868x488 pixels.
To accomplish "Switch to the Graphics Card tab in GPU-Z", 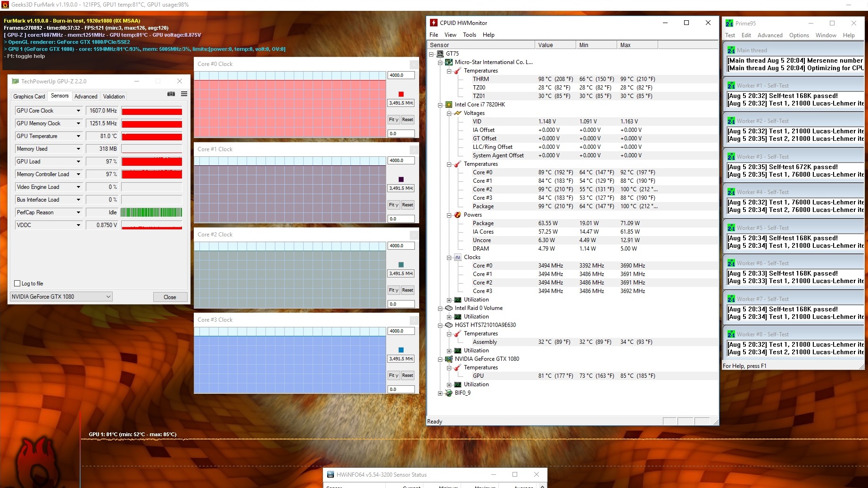I will (29, 97).
